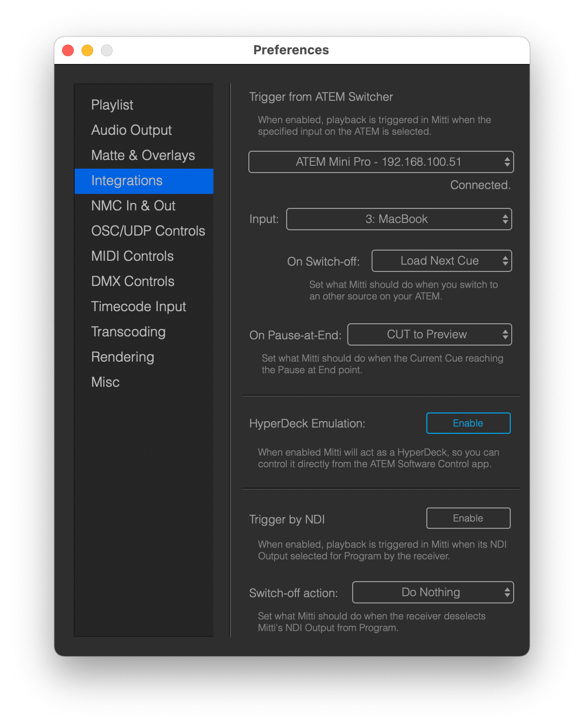
Task: Toggle Enable for Trigger by NDI
Action: point(468,518)
